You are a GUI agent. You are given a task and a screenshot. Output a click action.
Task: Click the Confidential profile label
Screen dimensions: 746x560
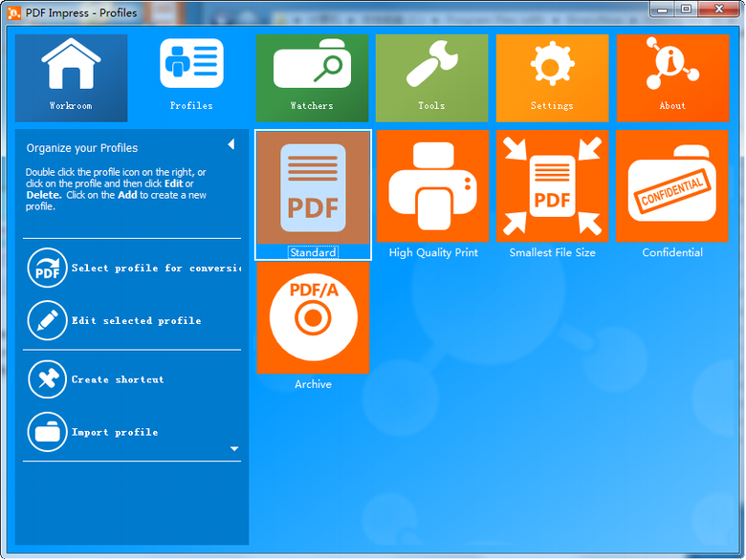coord(672,252)
